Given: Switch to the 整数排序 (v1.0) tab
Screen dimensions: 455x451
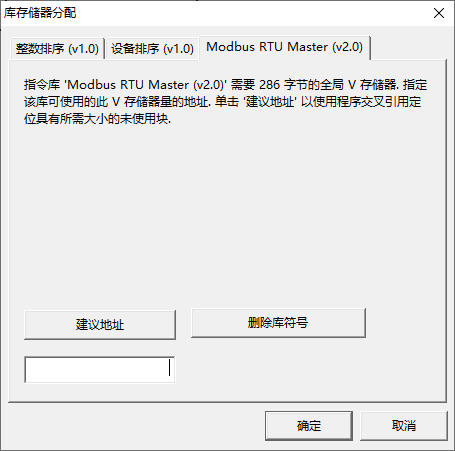Looking at the screenshot, I should pyautogui.click(x=57, y=49).
